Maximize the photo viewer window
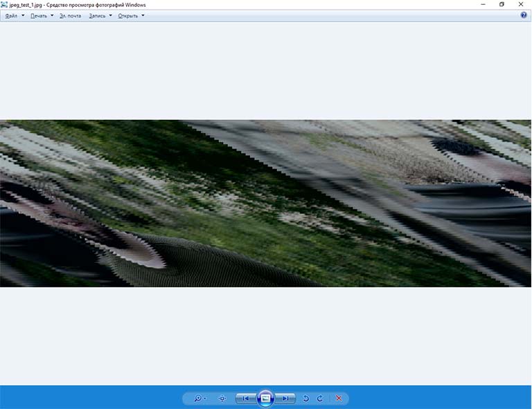532x409 pixels. (x=502, y=4)
